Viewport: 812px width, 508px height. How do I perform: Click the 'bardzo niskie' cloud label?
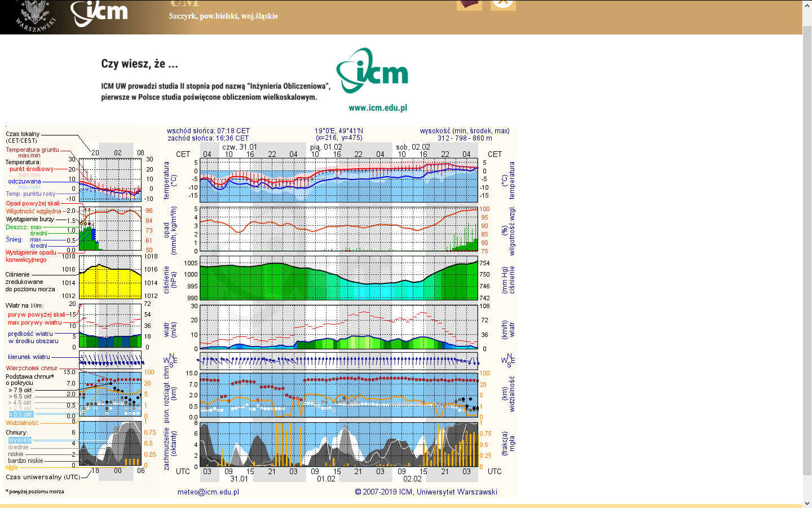coord(25,461)
